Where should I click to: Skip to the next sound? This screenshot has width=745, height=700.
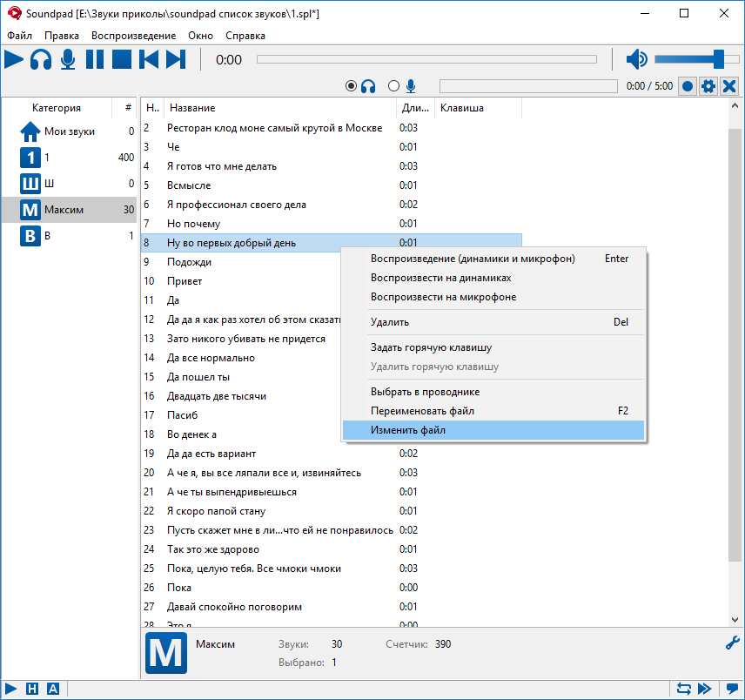pyautogui.click(x=176, y=60)
